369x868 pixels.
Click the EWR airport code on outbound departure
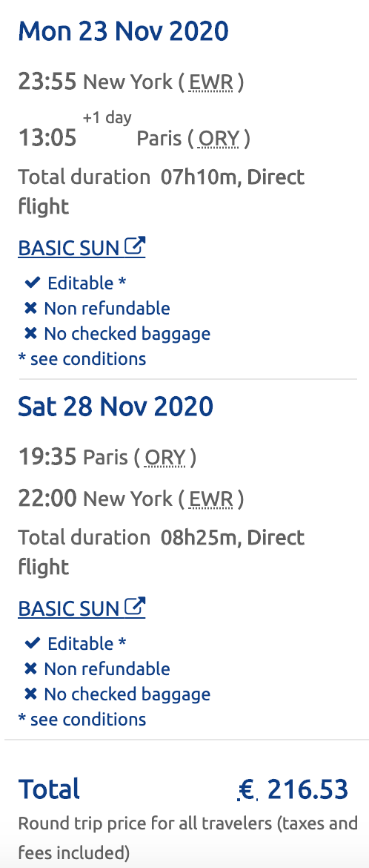click(210, 83)
